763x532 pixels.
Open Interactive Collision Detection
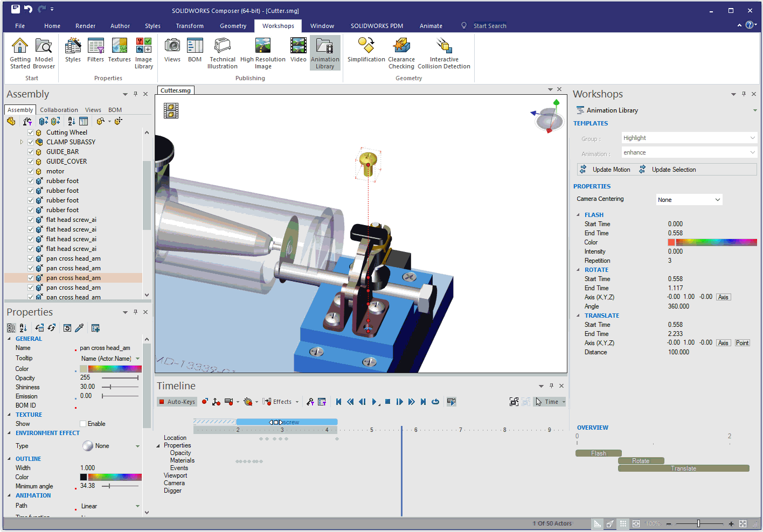coord(444,54)
